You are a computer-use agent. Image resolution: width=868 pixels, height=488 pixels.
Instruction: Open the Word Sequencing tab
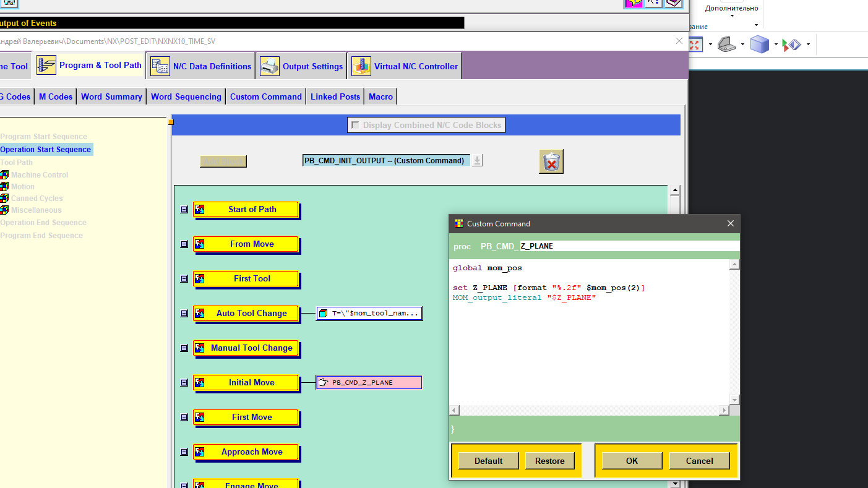(186, 96)
